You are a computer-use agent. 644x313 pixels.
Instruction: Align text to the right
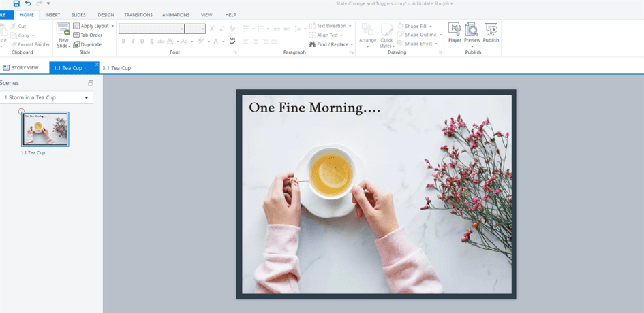tap(265, 42)
